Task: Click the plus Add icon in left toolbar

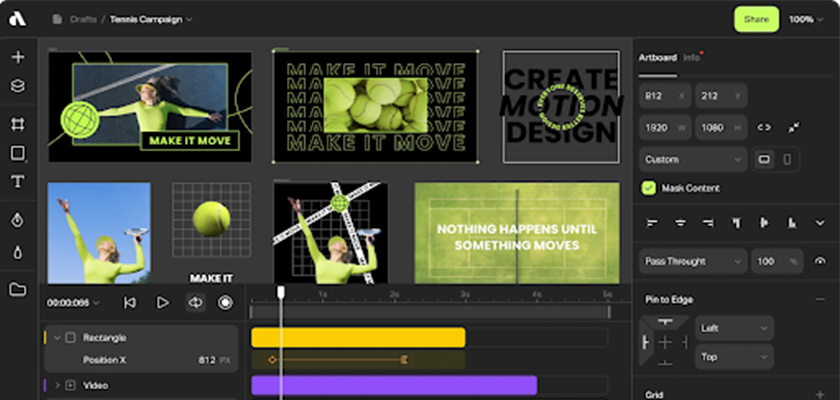Action: 18,57
